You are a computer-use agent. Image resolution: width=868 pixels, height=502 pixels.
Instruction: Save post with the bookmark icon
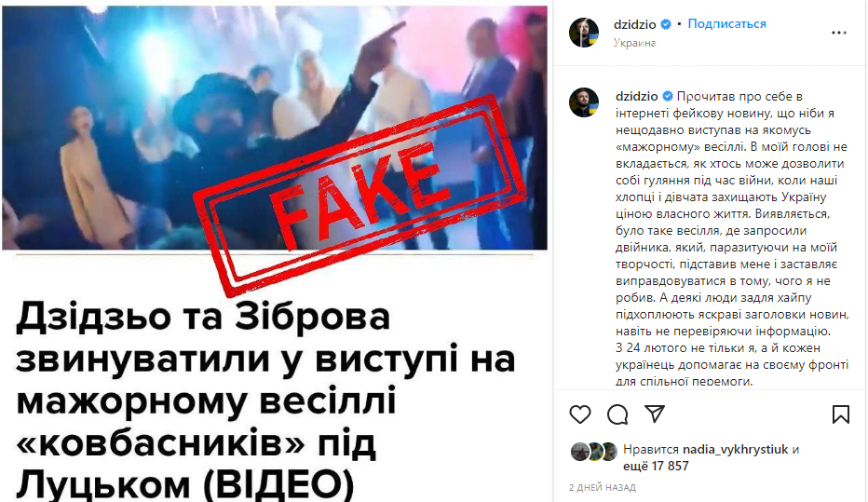(840, 414)
